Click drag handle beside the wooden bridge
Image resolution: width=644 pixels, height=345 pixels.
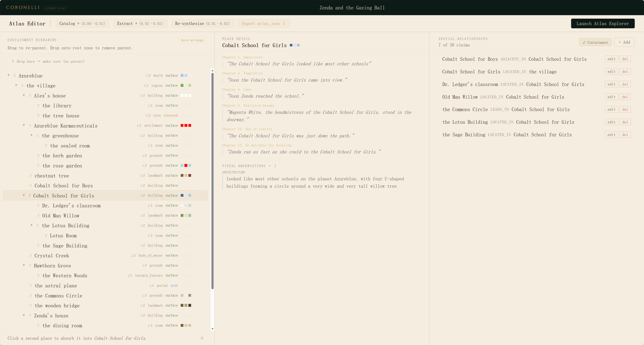pos(31,305)
